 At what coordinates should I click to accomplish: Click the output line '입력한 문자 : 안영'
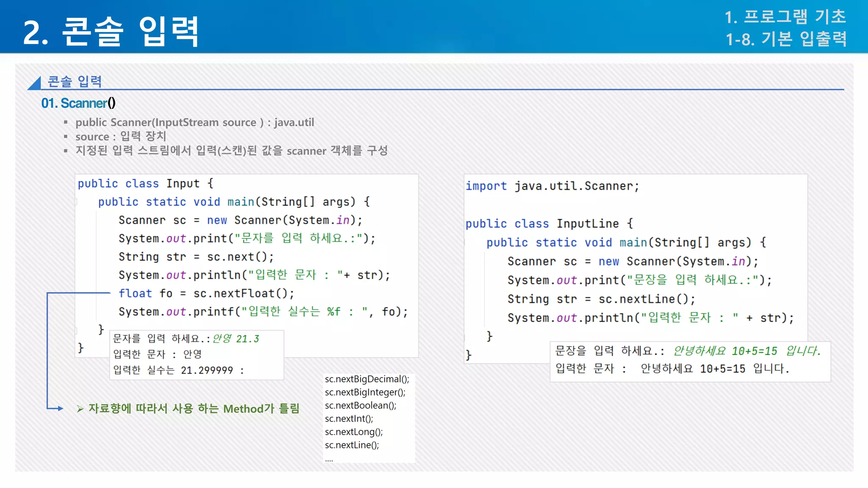coord(157,354)
